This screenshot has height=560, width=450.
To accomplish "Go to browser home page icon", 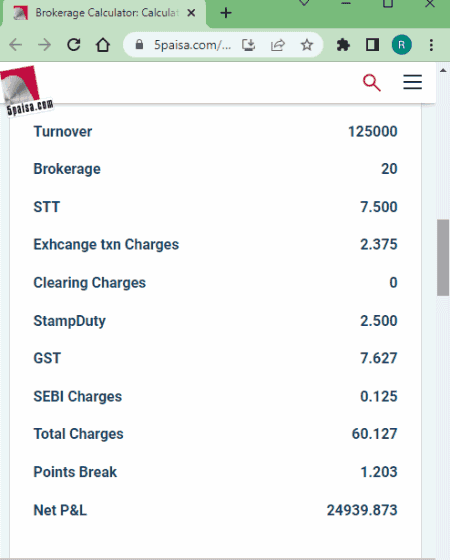I will click(x=103, y=45).
